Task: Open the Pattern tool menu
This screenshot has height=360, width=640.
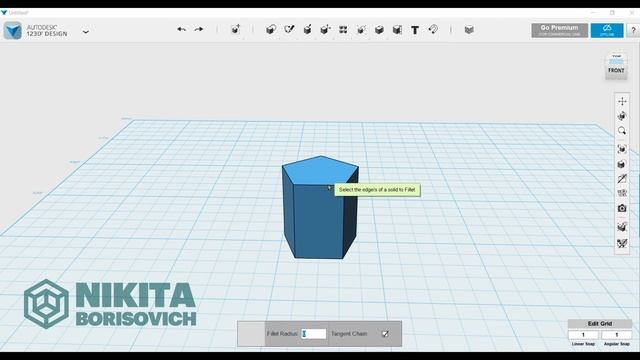Action: point(343,29)
